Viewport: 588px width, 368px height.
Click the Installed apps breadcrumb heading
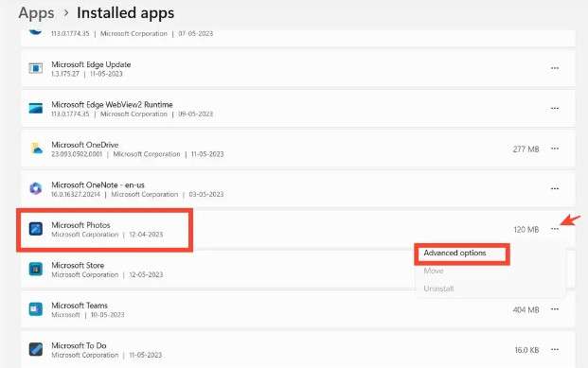(126, 12)
